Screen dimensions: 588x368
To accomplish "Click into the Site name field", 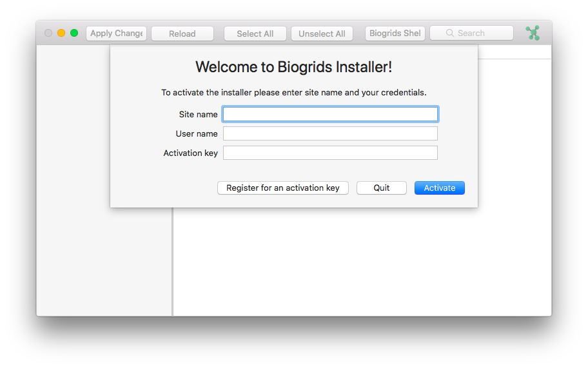I will coord(330,114).
